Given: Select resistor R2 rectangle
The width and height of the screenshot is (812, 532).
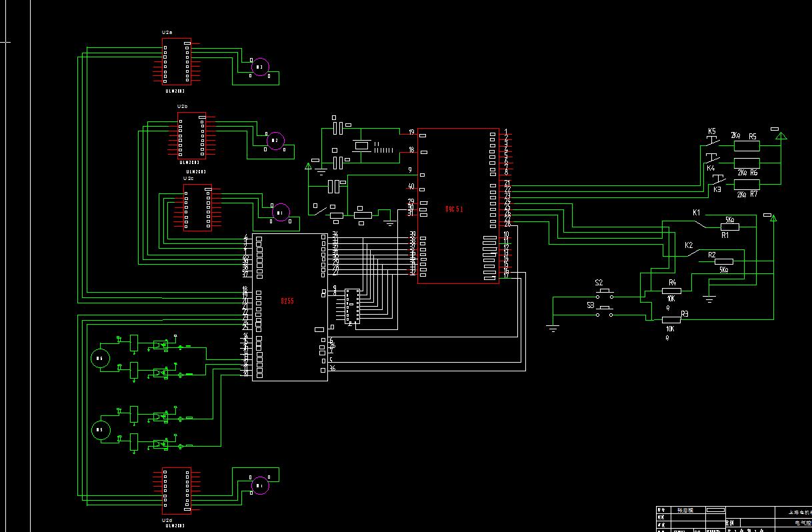Looking at the screenshot, I should click(x=724, y=262).
